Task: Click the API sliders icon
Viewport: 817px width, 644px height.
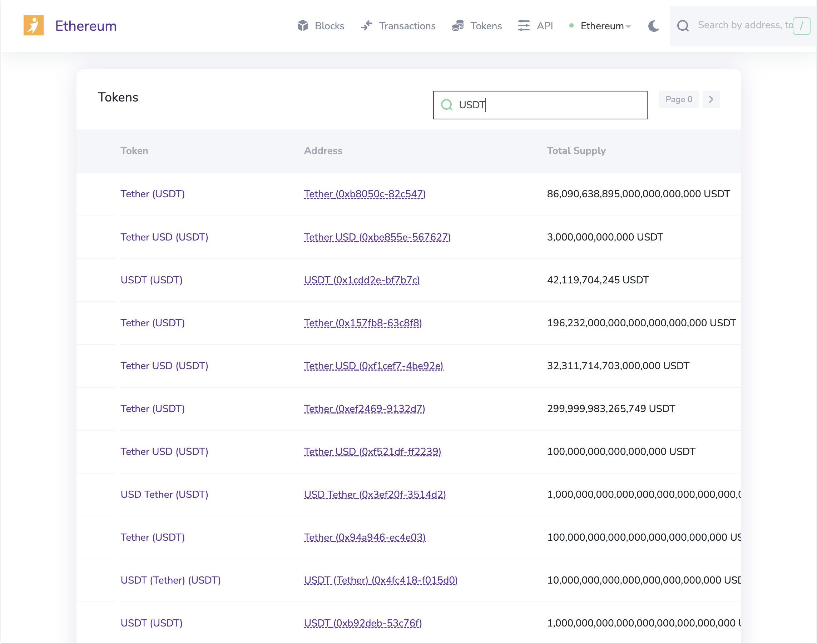Action: [524, 26]
